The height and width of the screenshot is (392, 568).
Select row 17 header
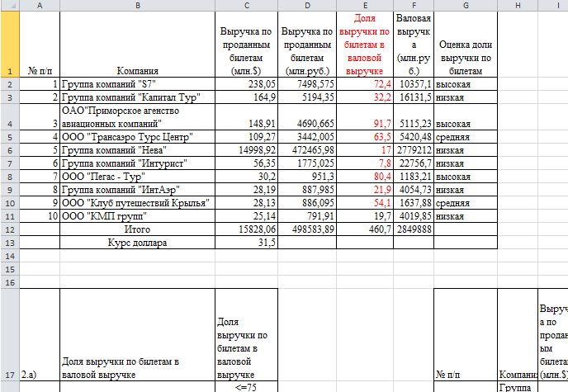(10, 334)
